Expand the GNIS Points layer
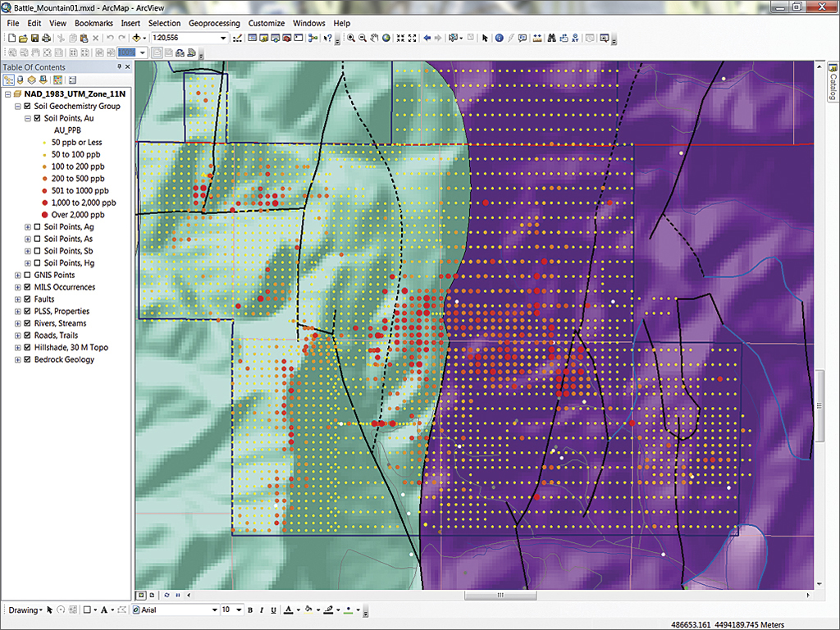 (18, 276)
